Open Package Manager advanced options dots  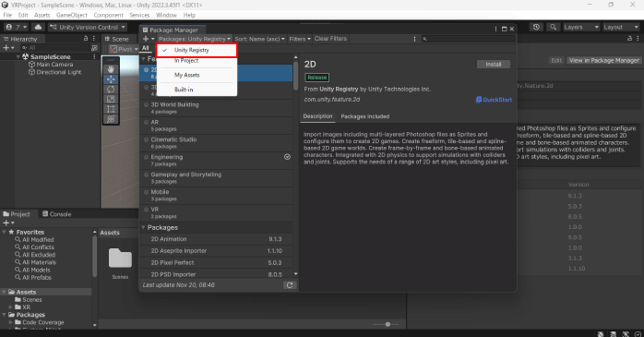(x=414, y=39)
